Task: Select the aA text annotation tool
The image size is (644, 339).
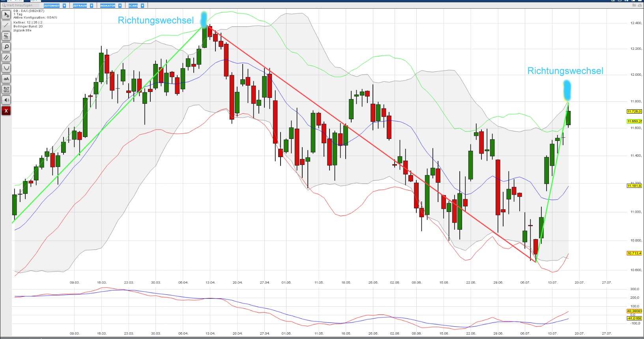Action: pyautogui.click(x=6, y=79)
